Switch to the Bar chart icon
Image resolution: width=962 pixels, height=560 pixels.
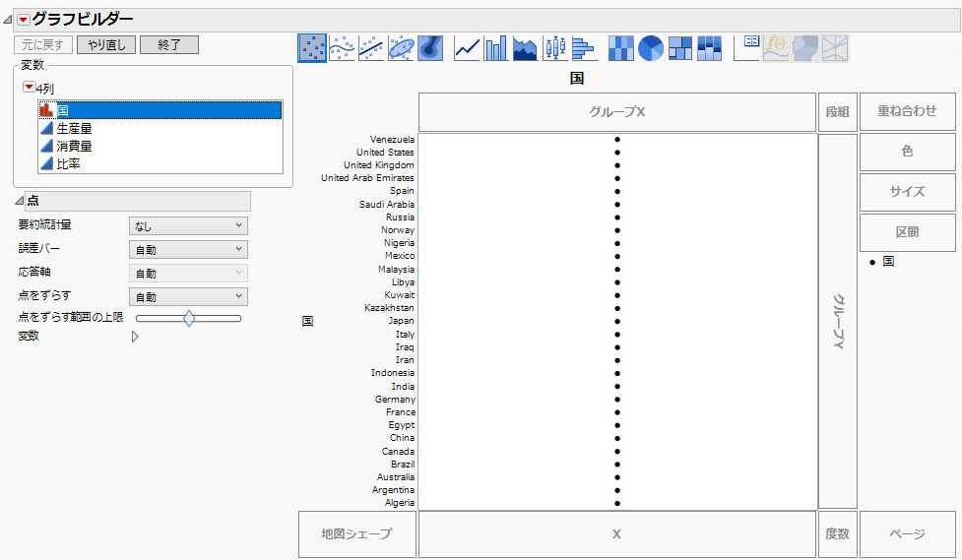click(x=496, y=47)
